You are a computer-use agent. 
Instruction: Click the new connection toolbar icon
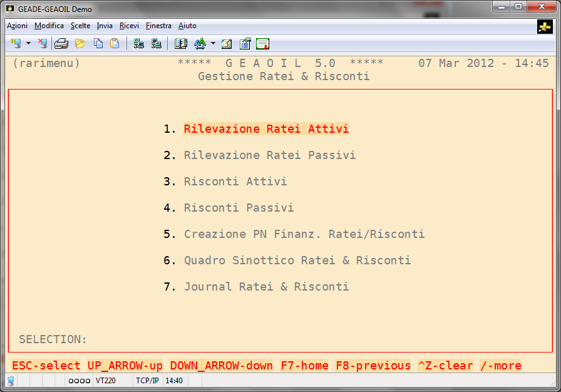pyautogui.click(x=16, y=43)
